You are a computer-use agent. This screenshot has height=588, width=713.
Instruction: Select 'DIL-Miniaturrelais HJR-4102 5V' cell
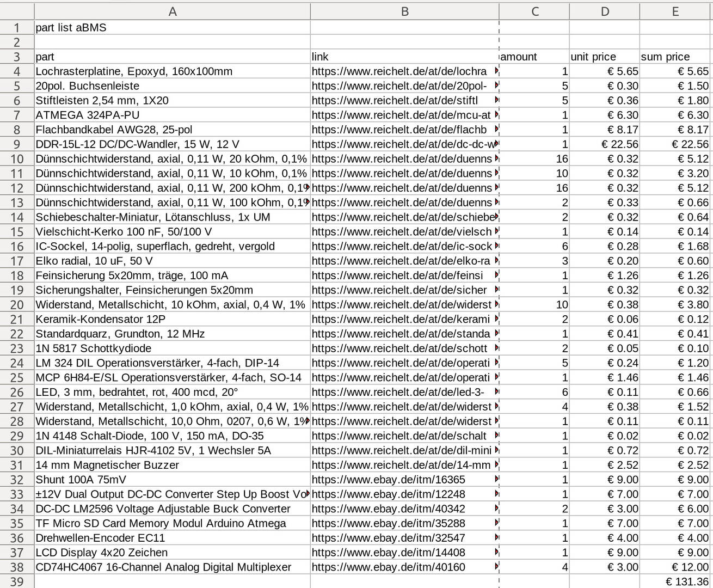click(173, 451)
